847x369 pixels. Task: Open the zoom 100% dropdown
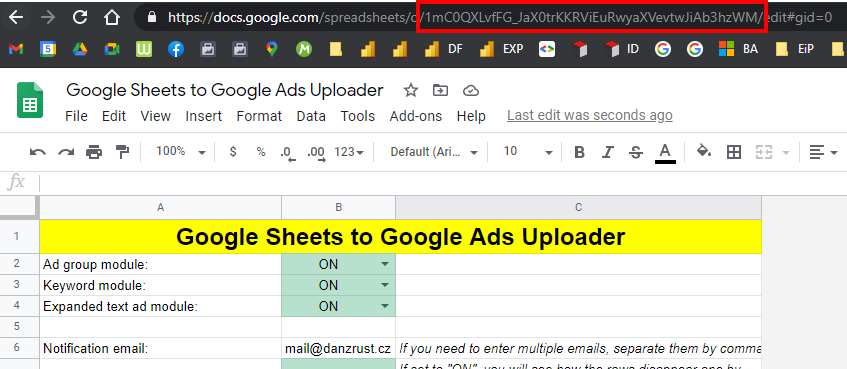(180, 152)
